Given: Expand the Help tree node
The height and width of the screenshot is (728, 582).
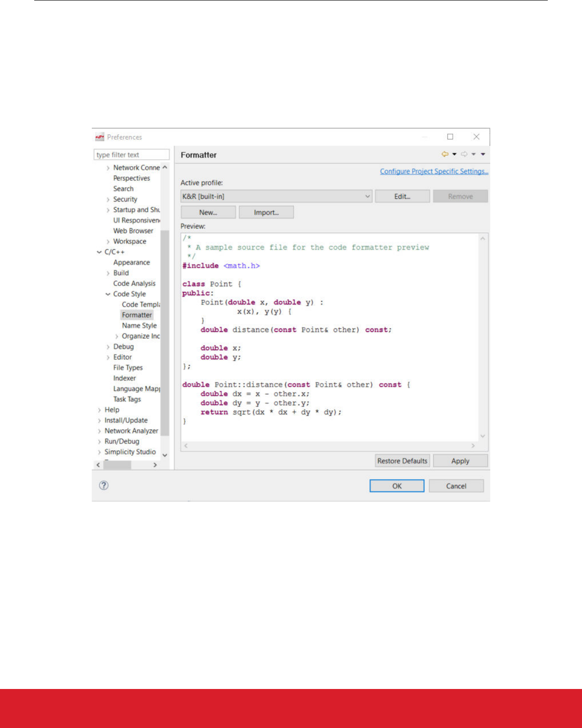Looking at the screenshot, I should 99,410.
